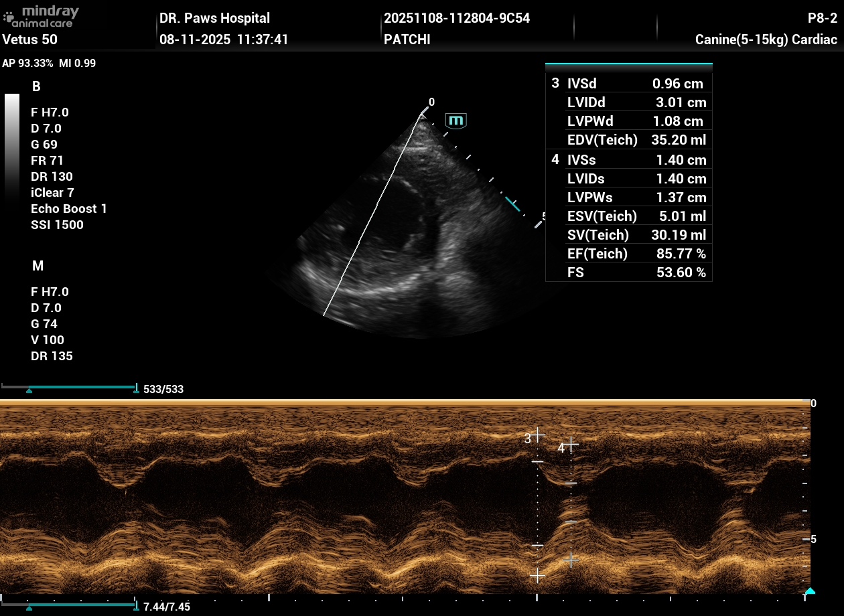Select the FS 53.60 % result row
Viewport: 844px width, 616px height.
628,273
